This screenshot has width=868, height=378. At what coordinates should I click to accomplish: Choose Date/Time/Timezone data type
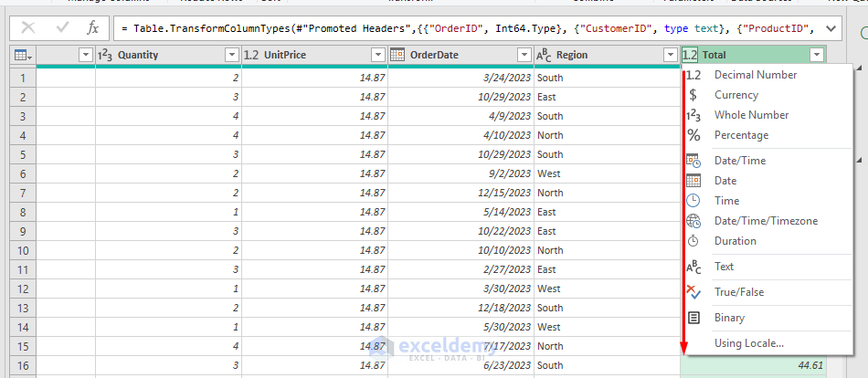point(767,221)
